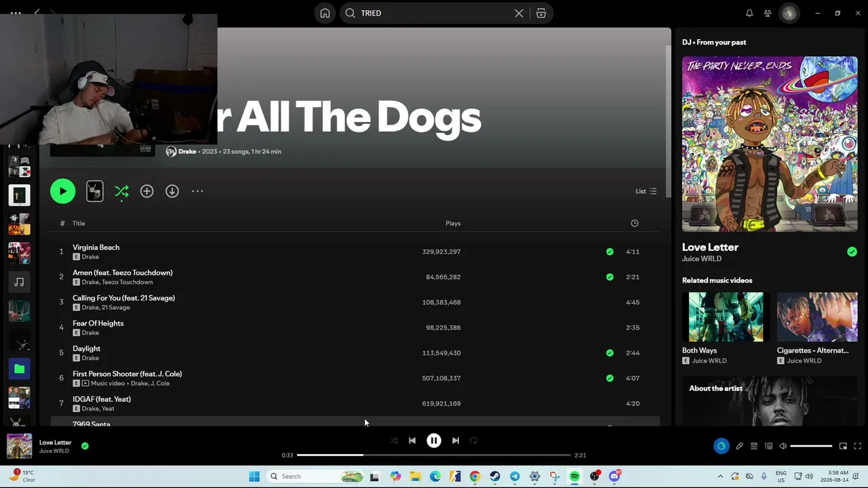Sort tracks by duration clock icon
The height and width of the screenshot is (488, 868).
click(635, 223)
